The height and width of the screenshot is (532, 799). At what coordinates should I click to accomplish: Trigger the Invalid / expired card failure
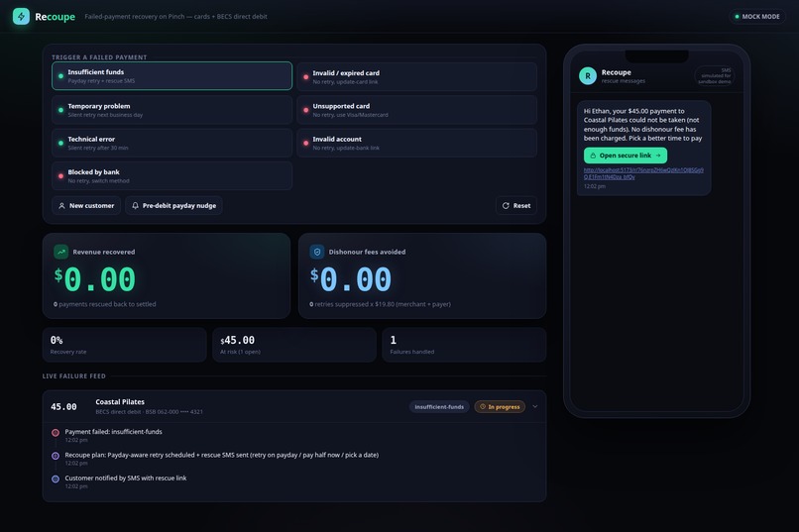point(416,76)
